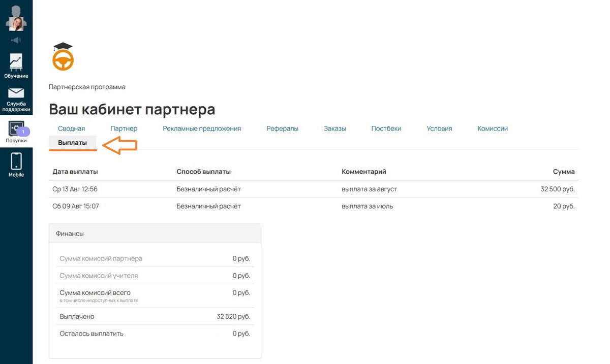
Task: Switch to the Комиссии tab
Action: [x=493, y=128]
